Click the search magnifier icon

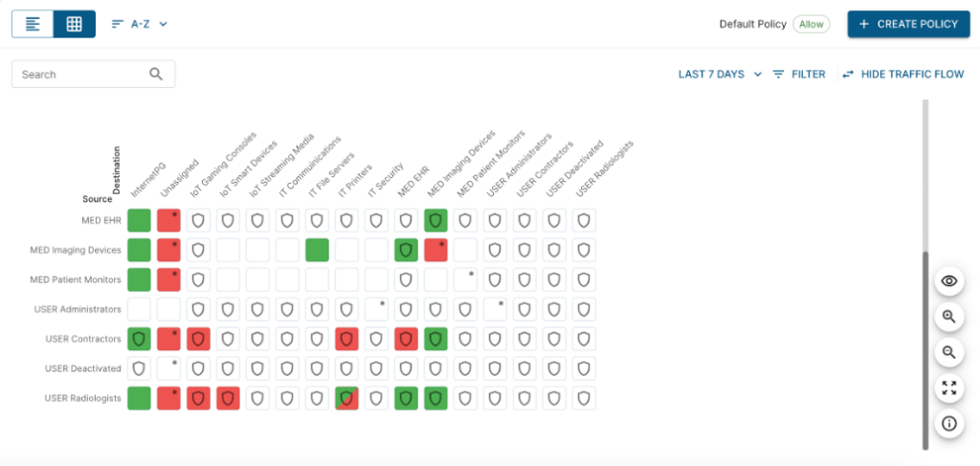[157, 75]
